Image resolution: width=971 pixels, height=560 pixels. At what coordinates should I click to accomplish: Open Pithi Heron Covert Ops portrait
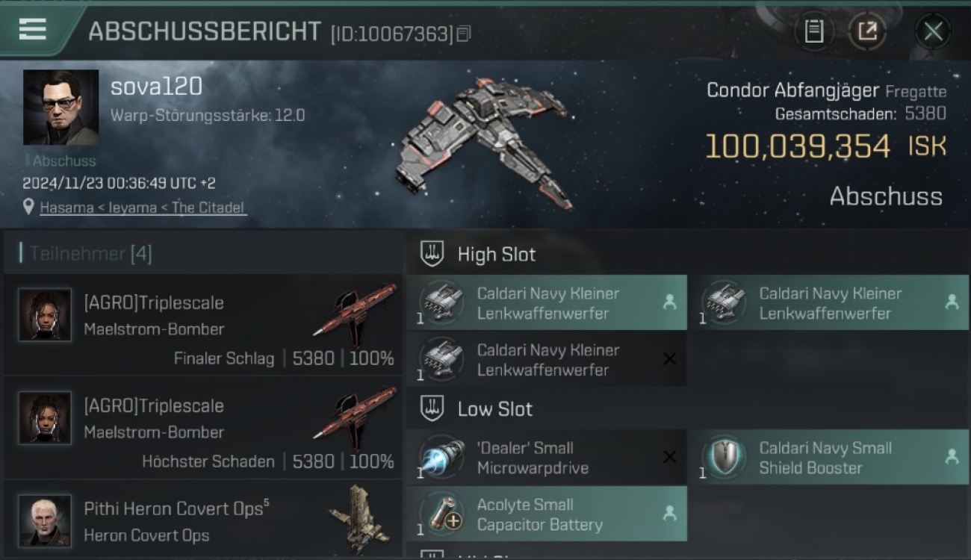pyautogui.click(x=46, y=520)
